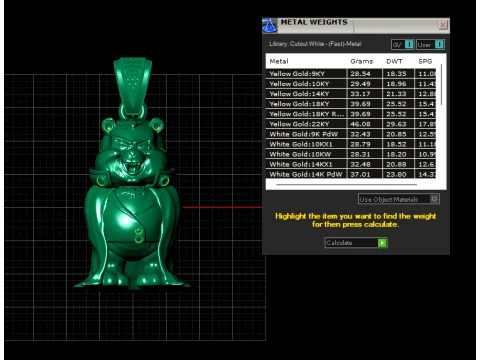Sort by the Metal column header
The width and height of the screenshot is (480, 360).
click(x=279, y=61)
